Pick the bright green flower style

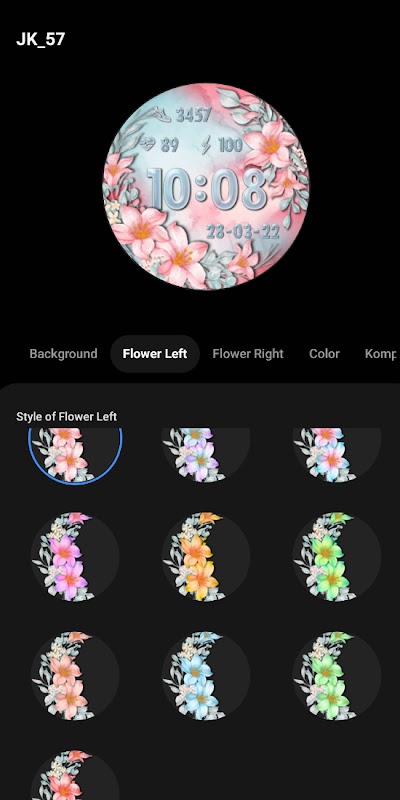[337, 556]
